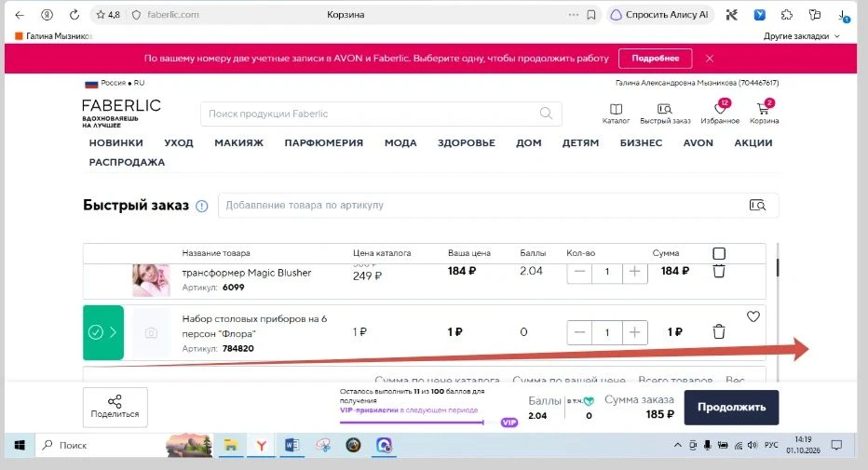Decrease quantity of the Флора cutlery set

pyautogui.click(x=579, y=332)
